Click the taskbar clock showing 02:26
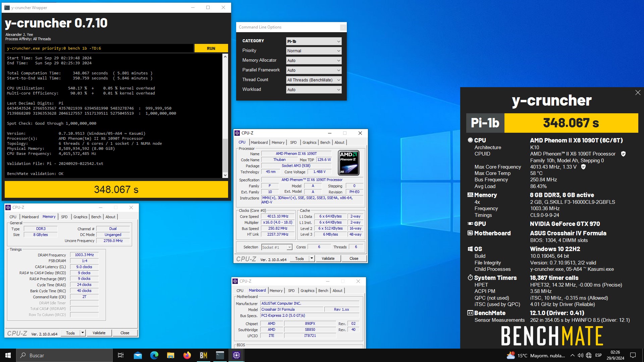 pyautogui.click(x=615, y=355)
